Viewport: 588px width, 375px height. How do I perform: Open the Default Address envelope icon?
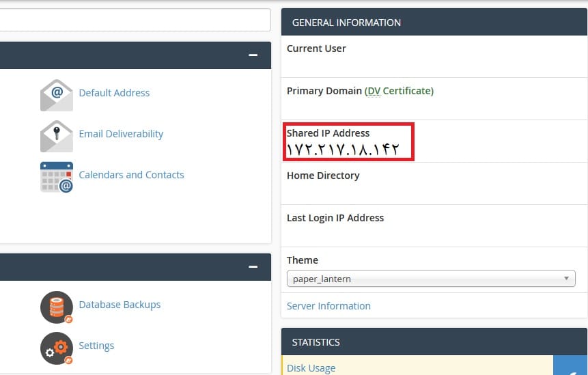click(57, 95)
